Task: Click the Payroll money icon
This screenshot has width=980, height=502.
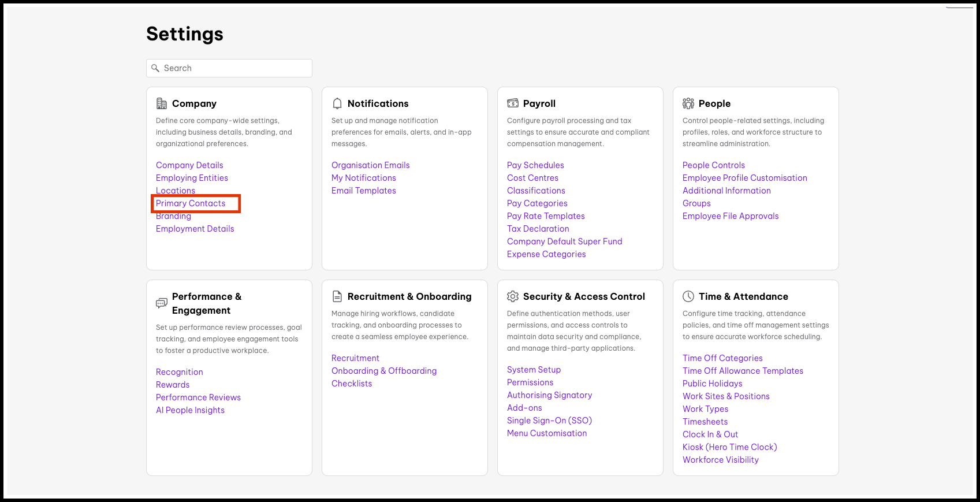Action: [513, 103]
